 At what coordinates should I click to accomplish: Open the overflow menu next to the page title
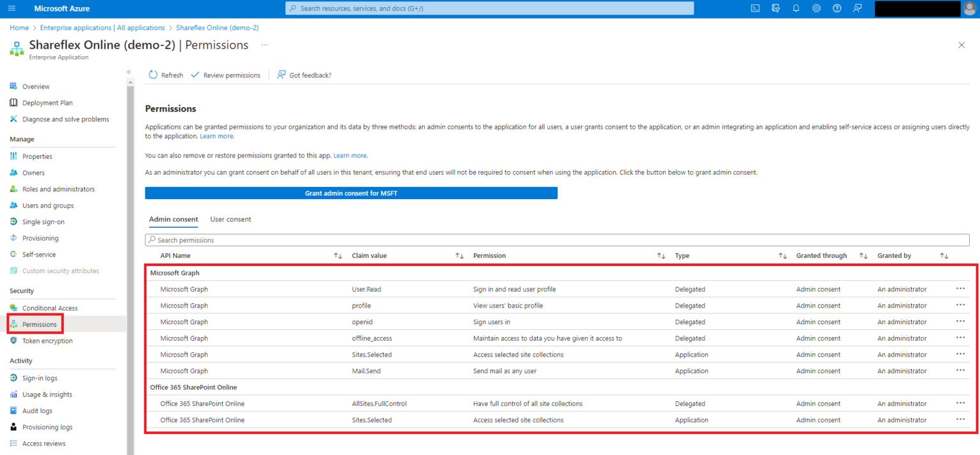coord(264,46)
